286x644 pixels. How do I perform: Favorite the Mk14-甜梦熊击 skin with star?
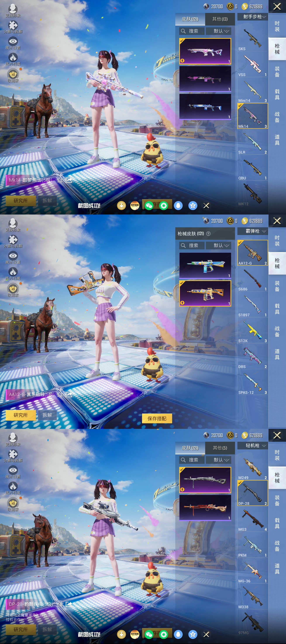click(x=59, y=180)
